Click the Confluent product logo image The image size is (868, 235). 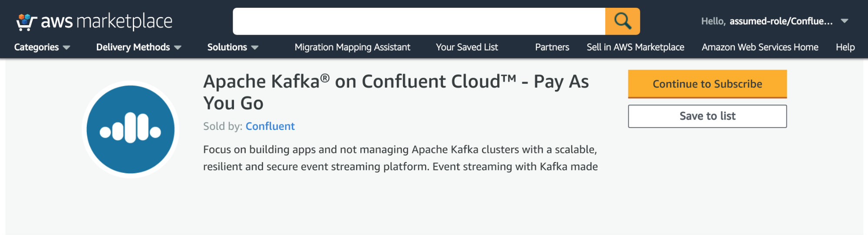coord(130,129)
